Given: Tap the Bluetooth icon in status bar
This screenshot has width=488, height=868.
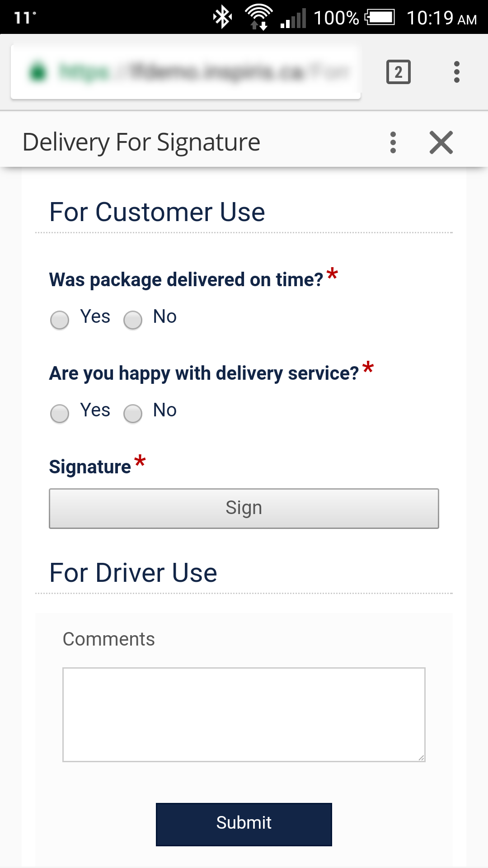Looking at the screenshot, I should [222, 18].
